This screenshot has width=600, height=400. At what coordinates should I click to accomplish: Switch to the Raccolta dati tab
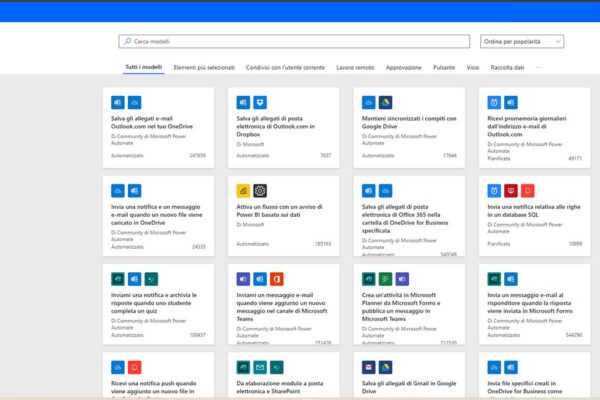(507, 67)
